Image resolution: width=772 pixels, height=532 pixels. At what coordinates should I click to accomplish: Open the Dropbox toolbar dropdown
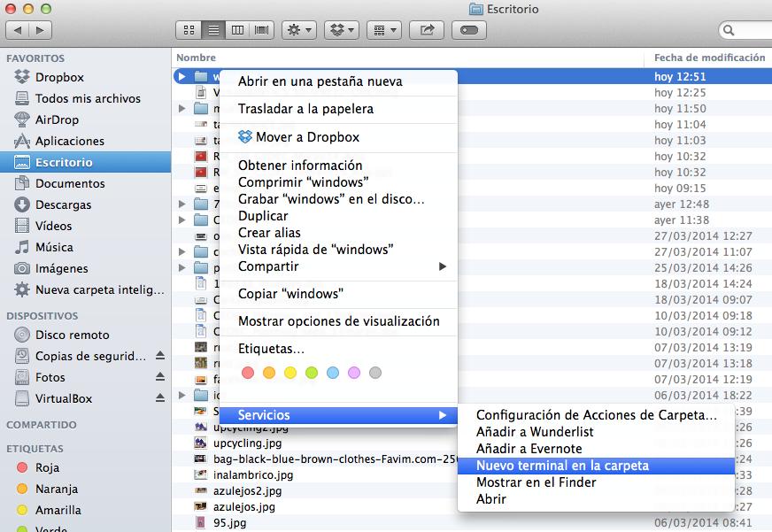click(x=340, y=30)
